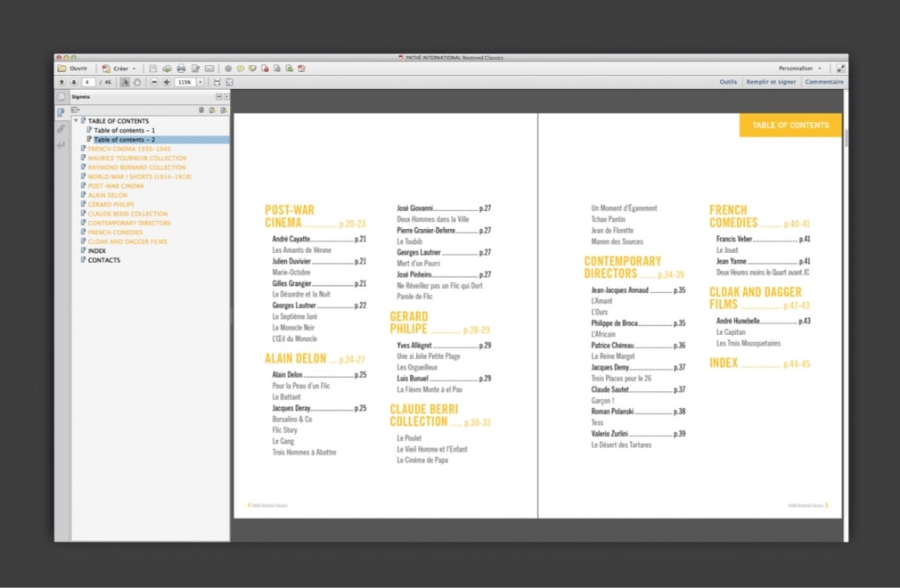This screenshot has width=900, height=588.
Task: Click the page number input field
Action: pos(88,82)
